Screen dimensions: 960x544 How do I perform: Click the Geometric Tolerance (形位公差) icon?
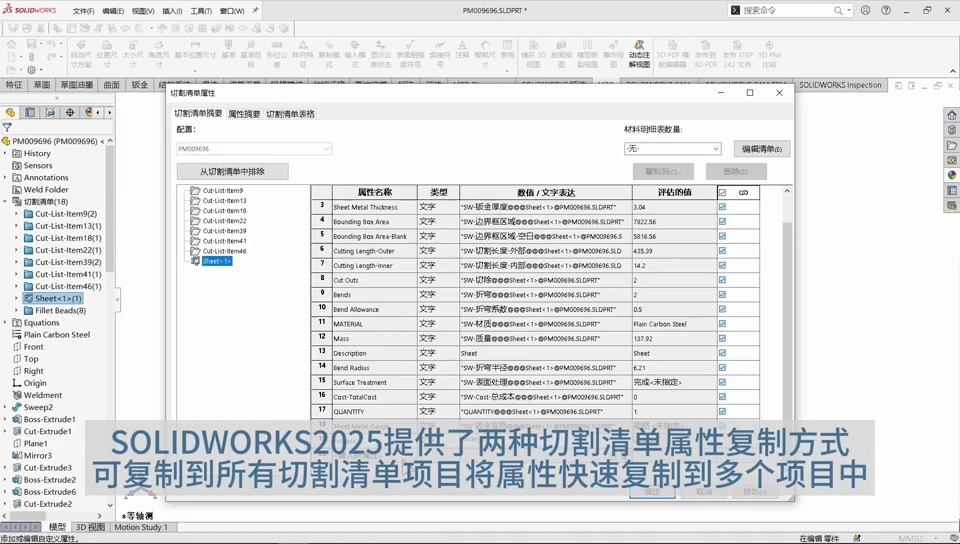tap(277, 54)
